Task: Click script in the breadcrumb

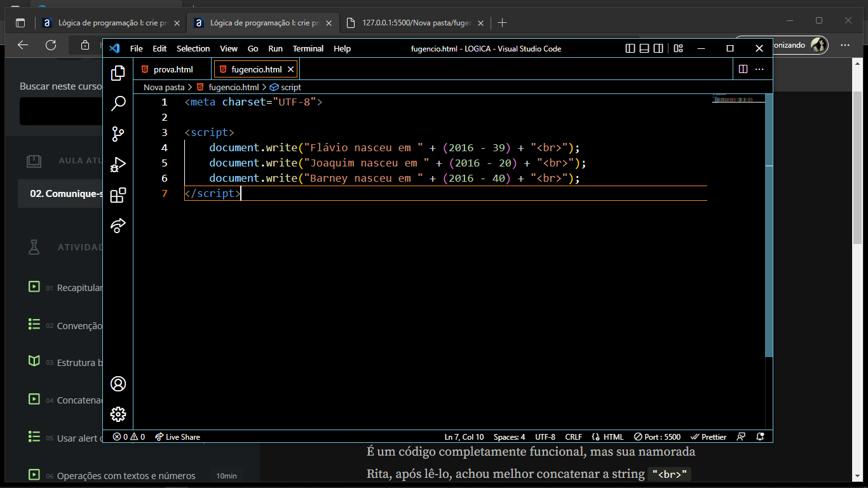Action: pyautogui.click(x=291, y=87)
